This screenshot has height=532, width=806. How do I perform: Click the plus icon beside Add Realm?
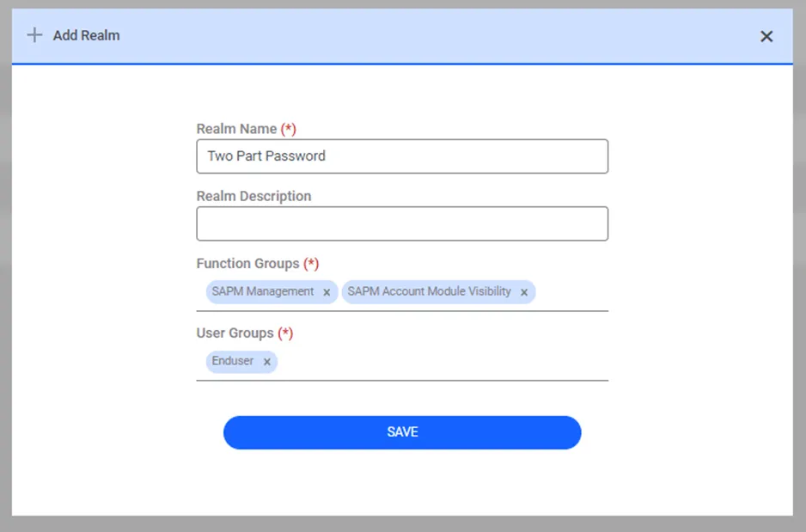(x=34, y=35)
